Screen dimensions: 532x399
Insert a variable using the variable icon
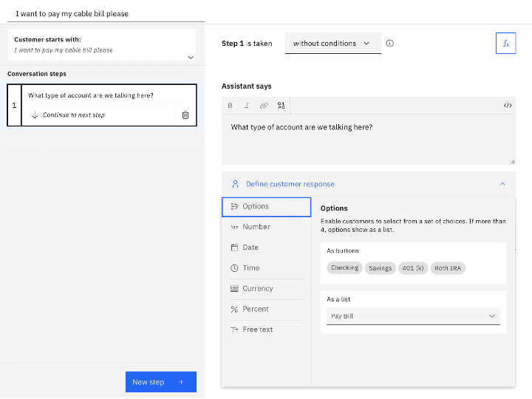point(281,106)
